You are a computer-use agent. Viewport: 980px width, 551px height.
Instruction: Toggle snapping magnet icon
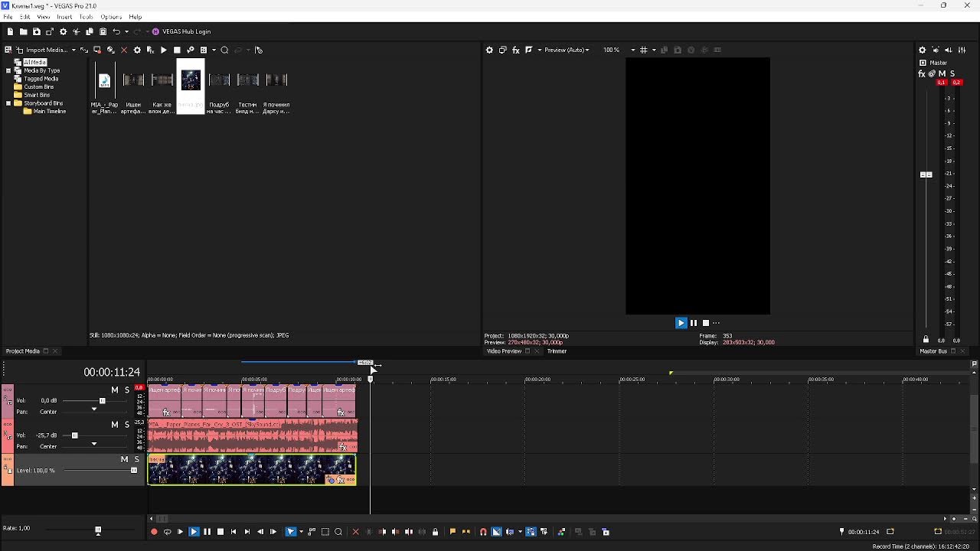coord(483,532)
